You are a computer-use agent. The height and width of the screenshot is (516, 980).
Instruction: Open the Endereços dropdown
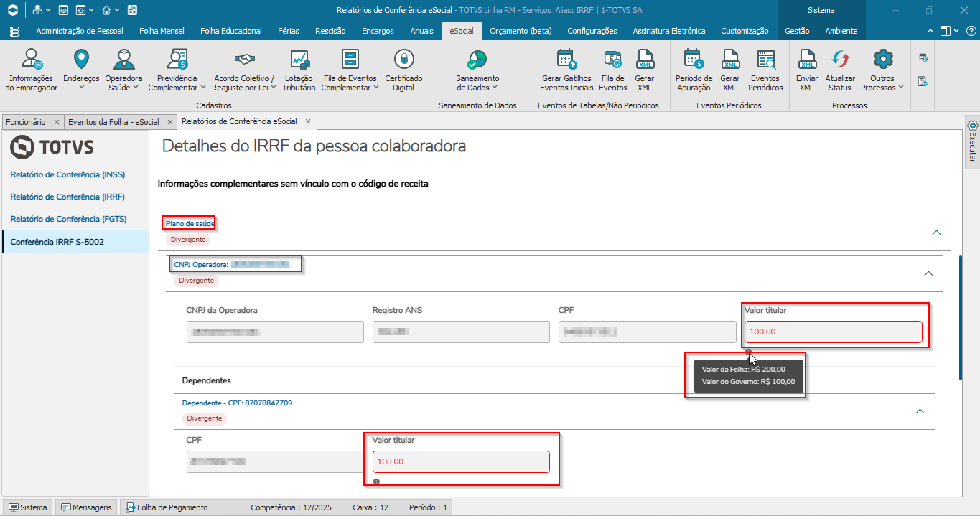click(81, 70)
